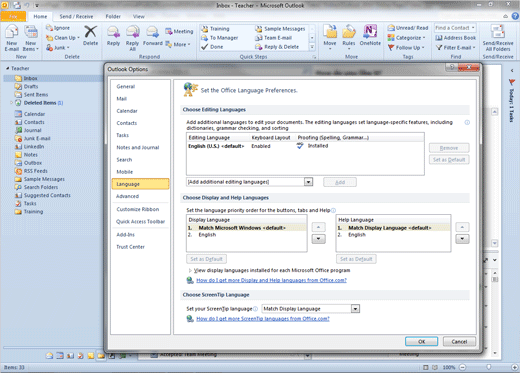520x373 pixels.
Task: Open the ScreenTip language dropdown
Action: click(355, 309)
